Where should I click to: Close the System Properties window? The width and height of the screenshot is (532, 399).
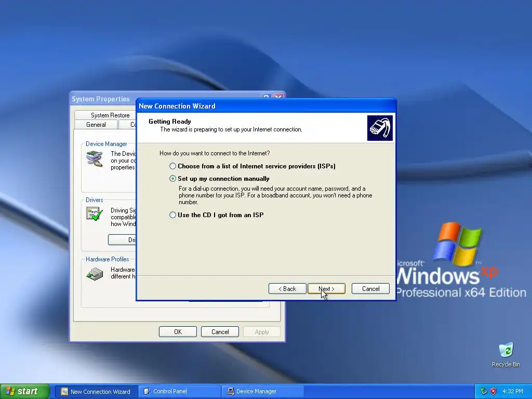click(x=278, y=96)
